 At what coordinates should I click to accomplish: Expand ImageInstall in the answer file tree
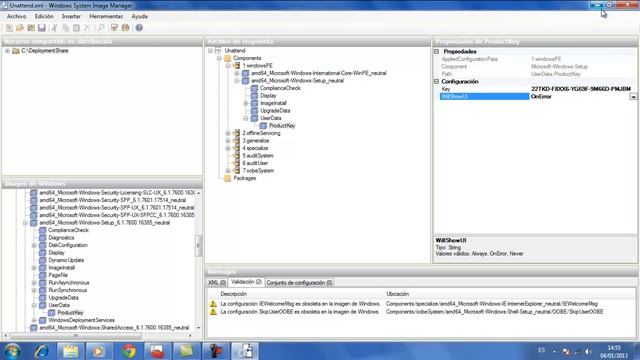(246, 103)
